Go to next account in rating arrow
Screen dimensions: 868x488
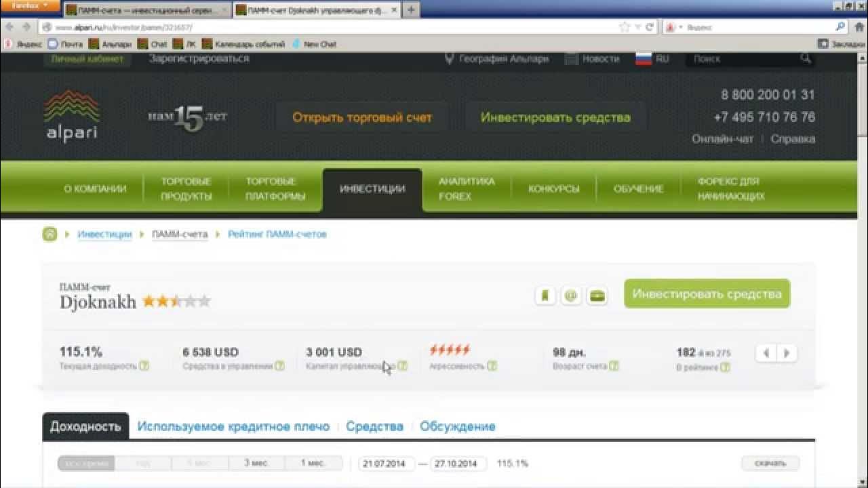click(x=787, y=353)
